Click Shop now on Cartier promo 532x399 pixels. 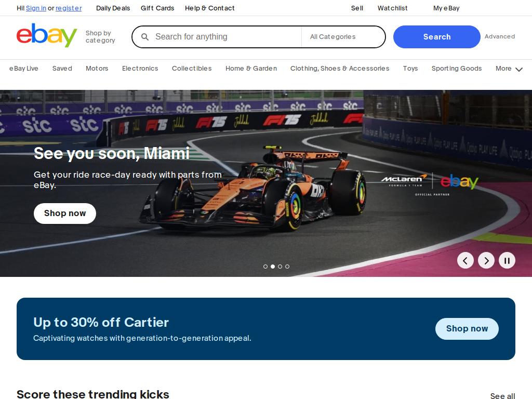click(467, 329)
